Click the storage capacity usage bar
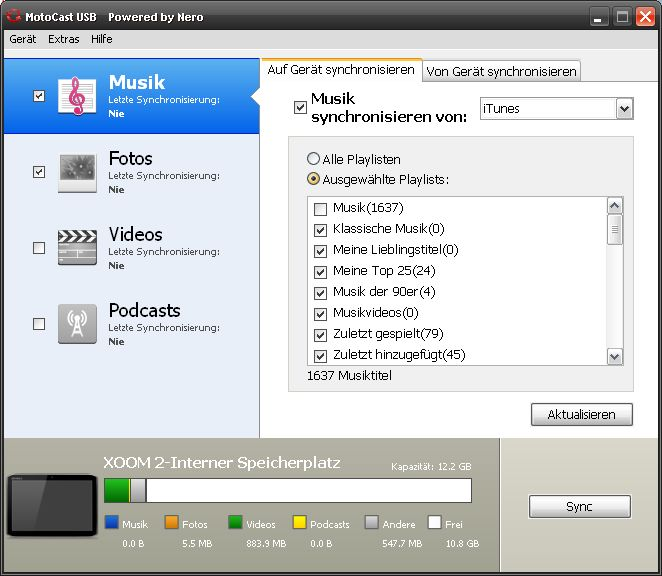Viewport: 662px width, 576px height. [288, 490]
